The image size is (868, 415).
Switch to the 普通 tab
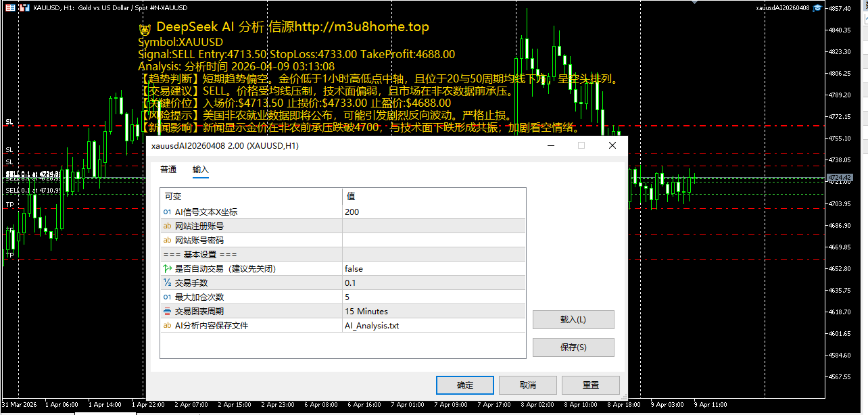(x=168, y=170)
